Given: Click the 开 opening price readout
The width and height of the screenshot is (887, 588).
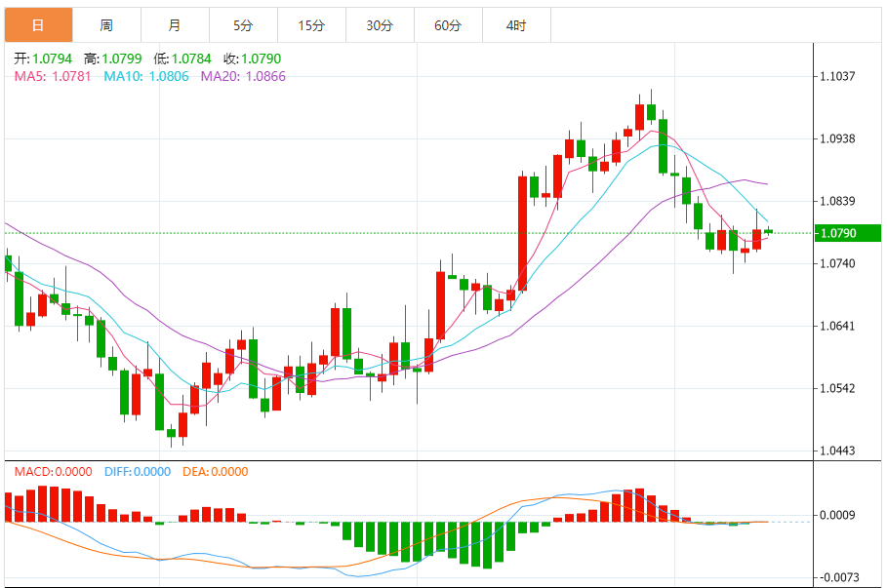Looking at the screenshot, I should 43,59.
